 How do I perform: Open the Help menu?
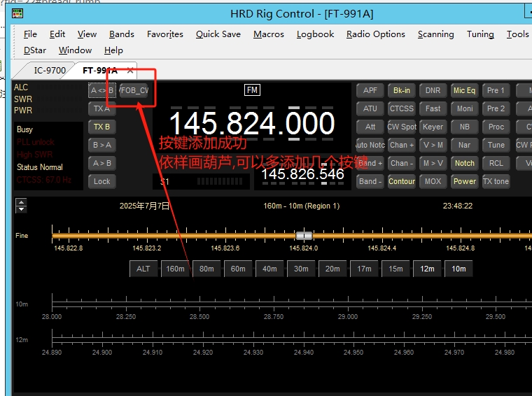click(113, 50)
